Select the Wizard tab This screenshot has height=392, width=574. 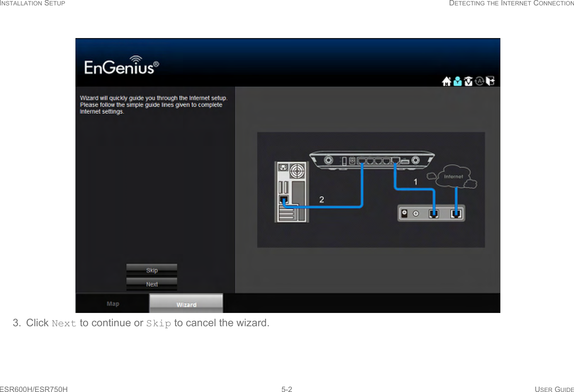[x=186, y=304]
